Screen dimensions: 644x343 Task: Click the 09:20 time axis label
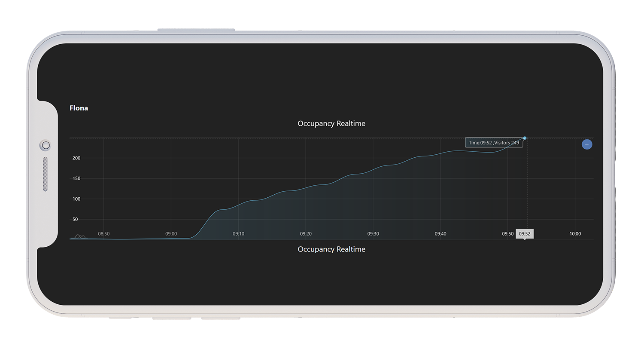[306, 234]
